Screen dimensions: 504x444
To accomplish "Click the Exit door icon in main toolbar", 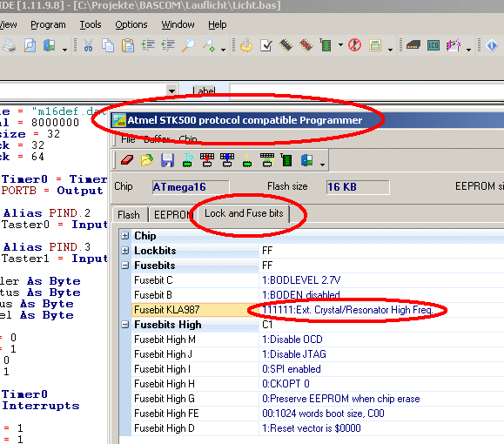I will (x=49, y=45).
